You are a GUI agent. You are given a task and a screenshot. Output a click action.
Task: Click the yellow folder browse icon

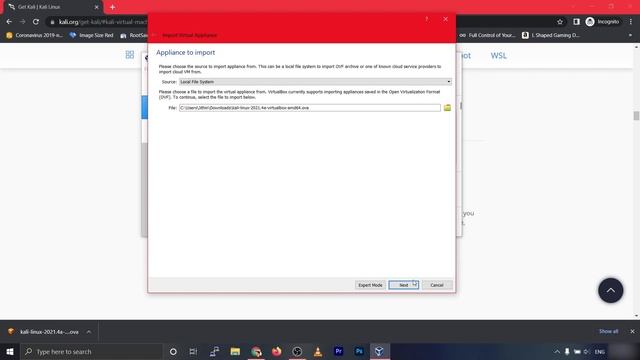[x=447, y=108]
